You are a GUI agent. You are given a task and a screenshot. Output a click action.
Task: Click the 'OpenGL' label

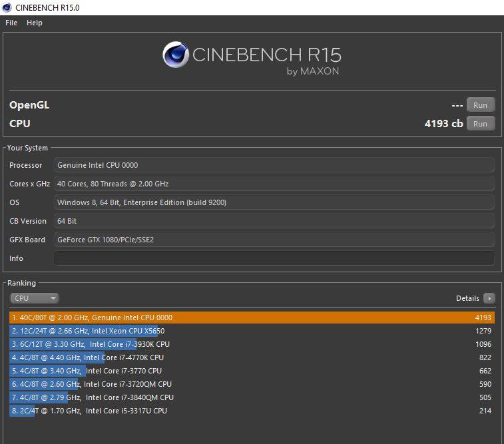(x=29, y=105)
